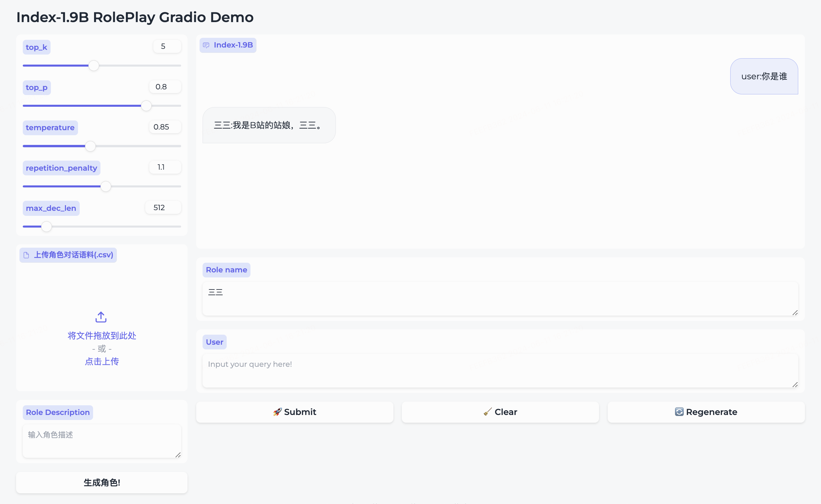Click the temperature slider handle

(x=90, y=146)
